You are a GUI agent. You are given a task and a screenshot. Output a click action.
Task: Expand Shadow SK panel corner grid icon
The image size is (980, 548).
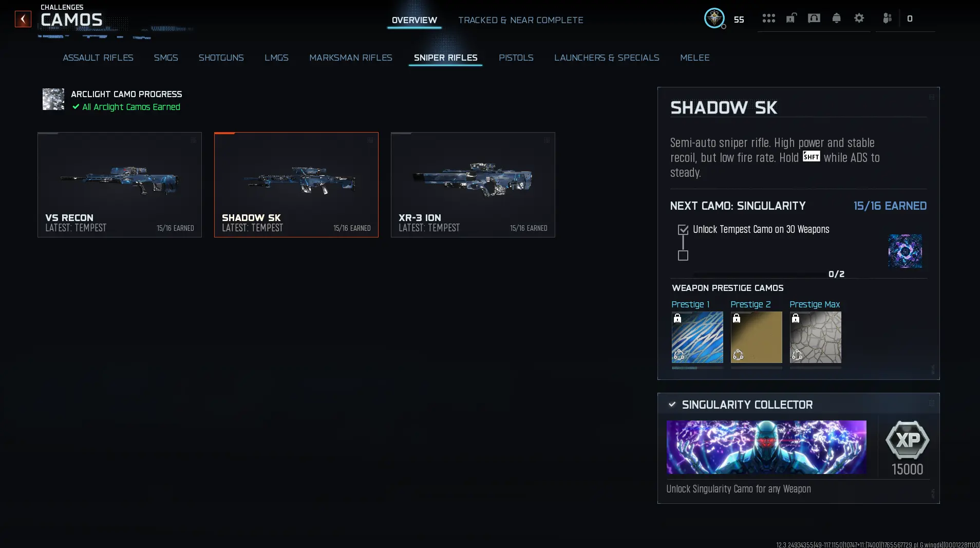pyautogui.click(x=931, y=97)
